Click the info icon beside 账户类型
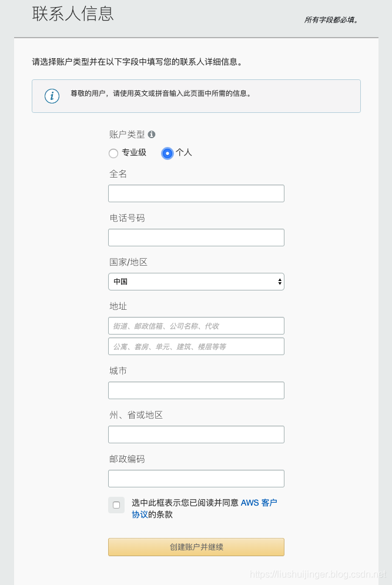Screen dimensions: 392x585 tap(152, 135)
